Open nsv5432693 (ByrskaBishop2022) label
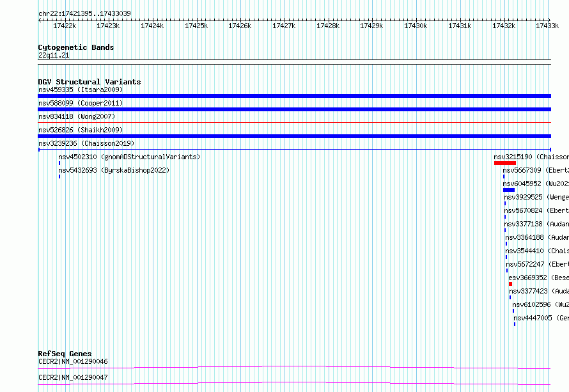The image size is (569, 392). tap(114, 170)
